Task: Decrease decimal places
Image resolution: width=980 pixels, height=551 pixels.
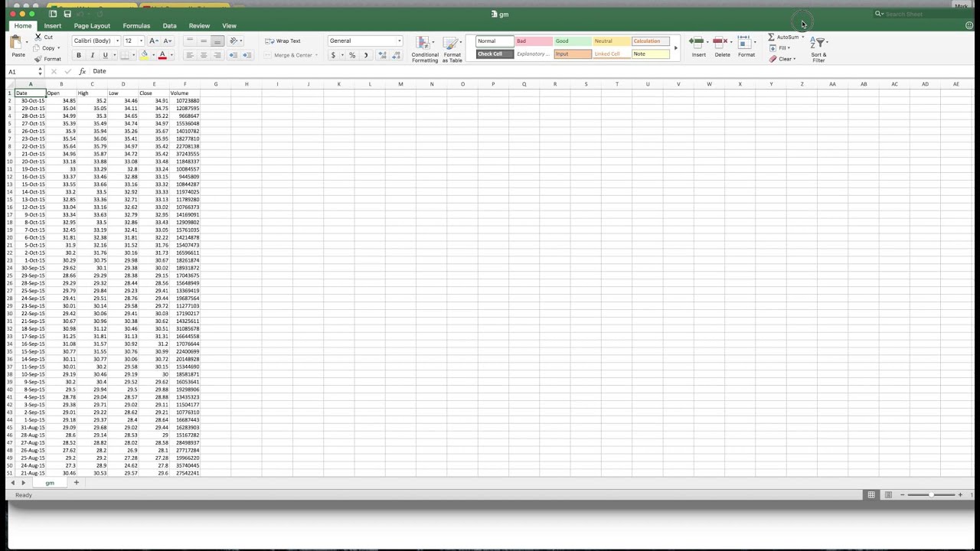Action: tap(397, 55)
